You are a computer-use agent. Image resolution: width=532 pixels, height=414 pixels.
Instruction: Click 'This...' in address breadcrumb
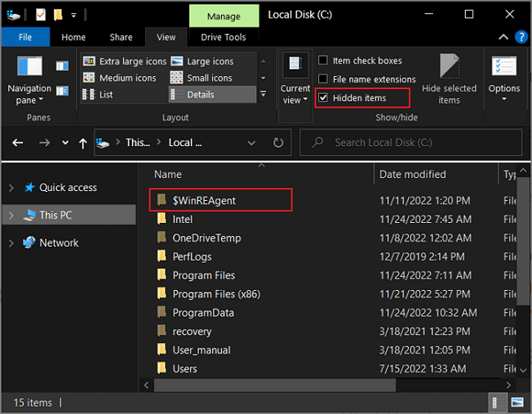point(138,143)
